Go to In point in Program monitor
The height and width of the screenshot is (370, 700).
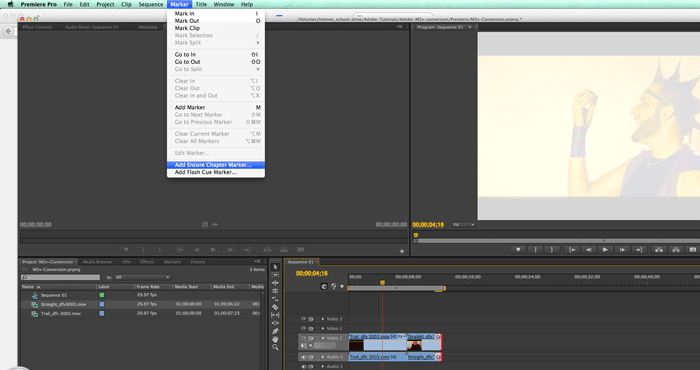click(572, 250)
